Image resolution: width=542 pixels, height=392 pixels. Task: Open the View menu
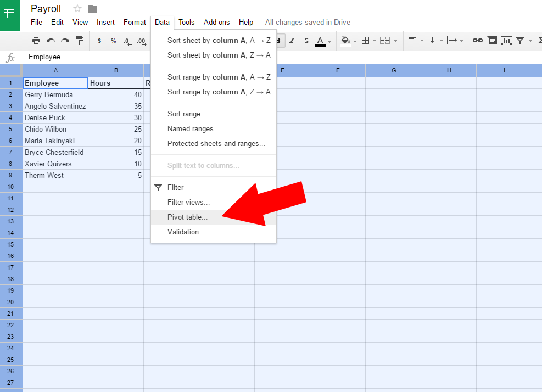(80, 22)
